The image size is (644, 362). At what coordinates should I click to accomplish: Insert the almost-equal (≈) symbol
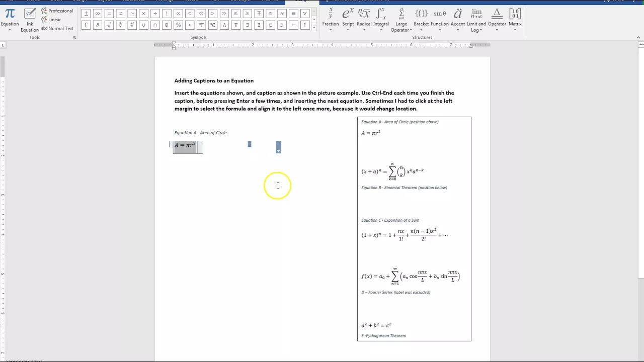tap(282, 14)
